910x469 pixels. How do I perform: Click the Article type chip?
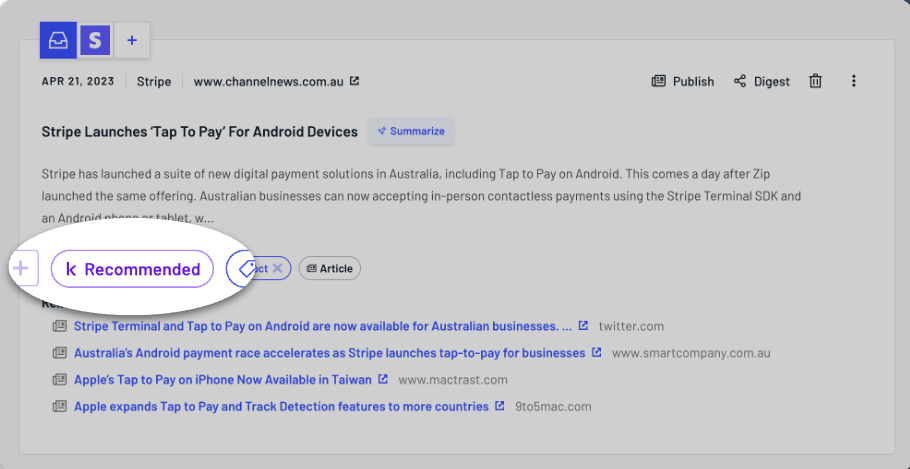tap(330, 268)
